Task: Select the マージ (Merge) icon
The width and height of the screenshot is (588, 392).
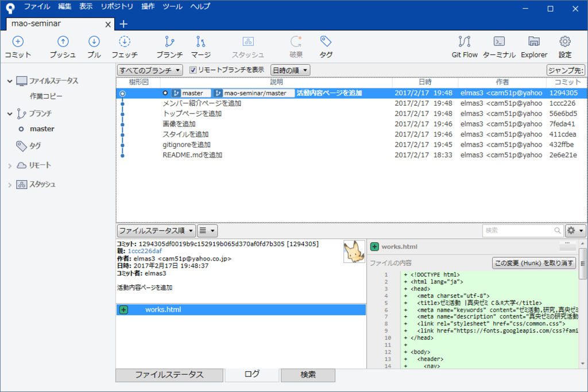Action: coord(200,46)
